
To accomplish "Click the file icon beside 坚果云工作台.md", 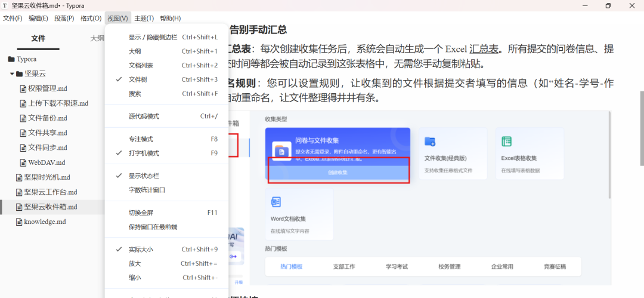I will (x=19, y=192).
